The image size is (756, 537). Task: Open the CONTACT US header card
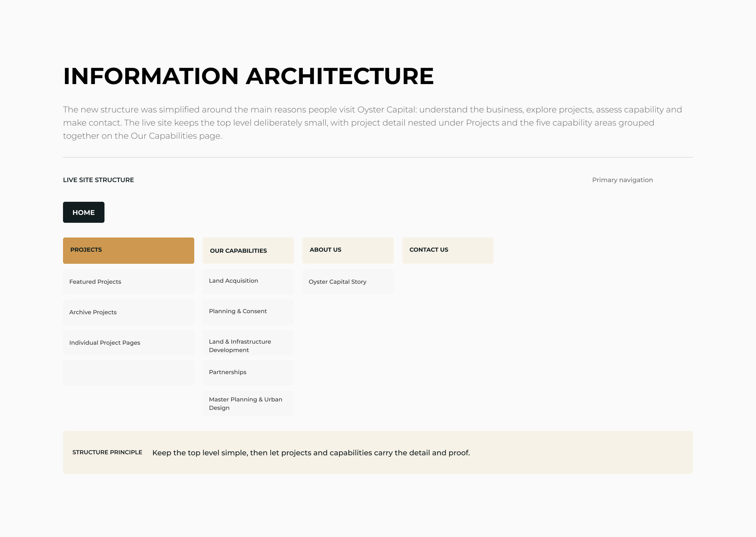click(448, 250)
